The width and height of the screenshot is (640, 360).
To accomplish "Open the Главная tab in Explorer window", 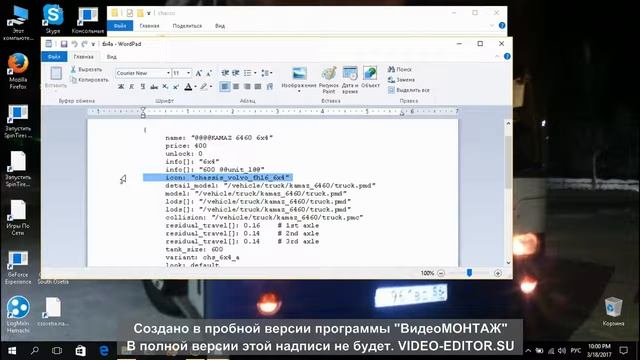I will point(149,26).
